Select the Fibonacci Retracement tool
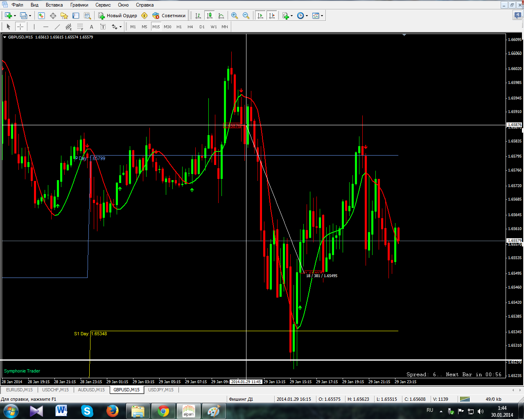 (80, 27)
